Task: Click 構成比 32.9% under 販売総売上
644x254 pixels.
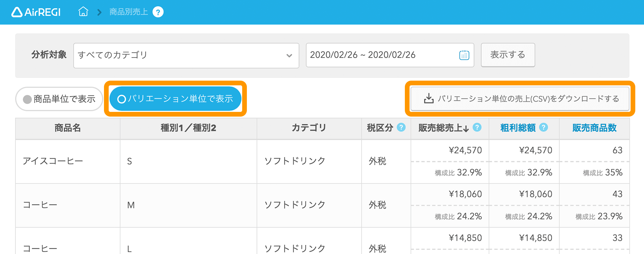Action: [459, 173]
